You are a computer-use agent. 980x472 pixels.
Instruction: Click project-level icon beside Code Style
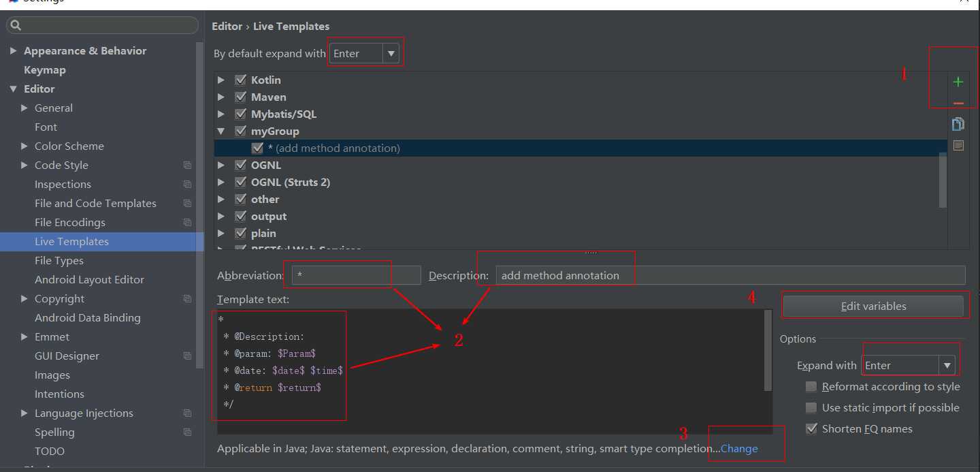coord(187,166)
